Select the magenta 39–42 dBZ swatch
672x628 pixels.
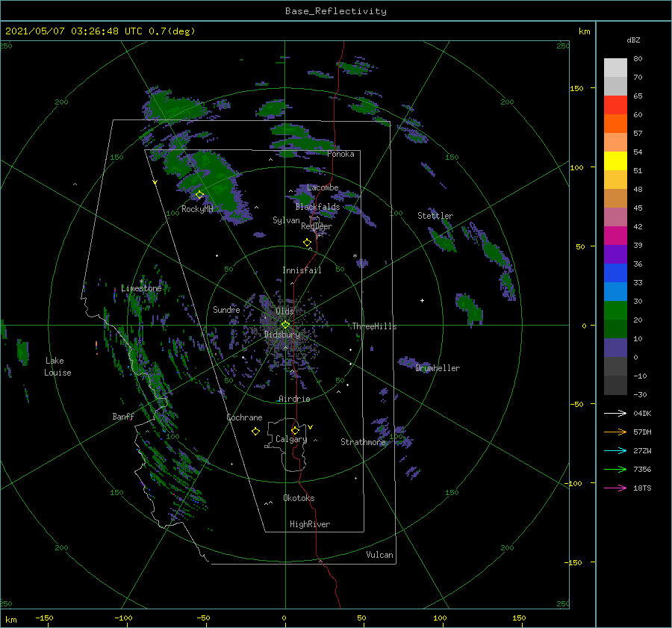pos(615,235)
